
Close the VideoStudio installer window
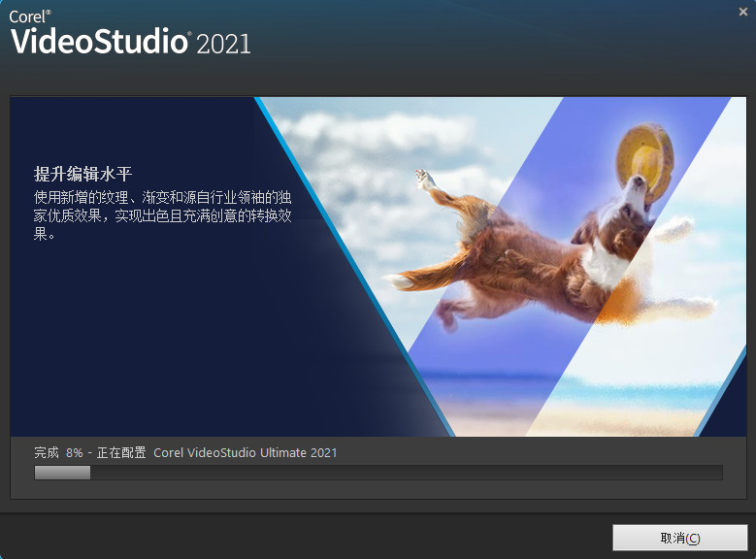pos(743,12)
